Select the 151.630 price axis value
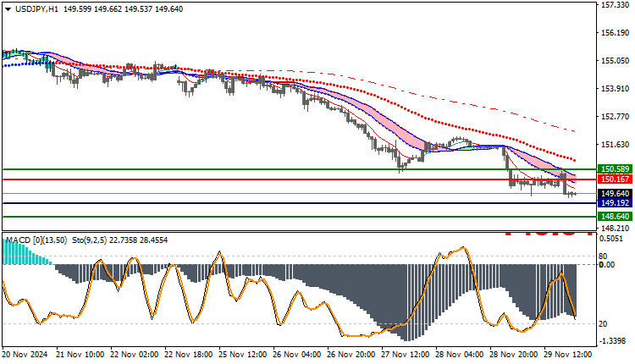 click(616, 145)
